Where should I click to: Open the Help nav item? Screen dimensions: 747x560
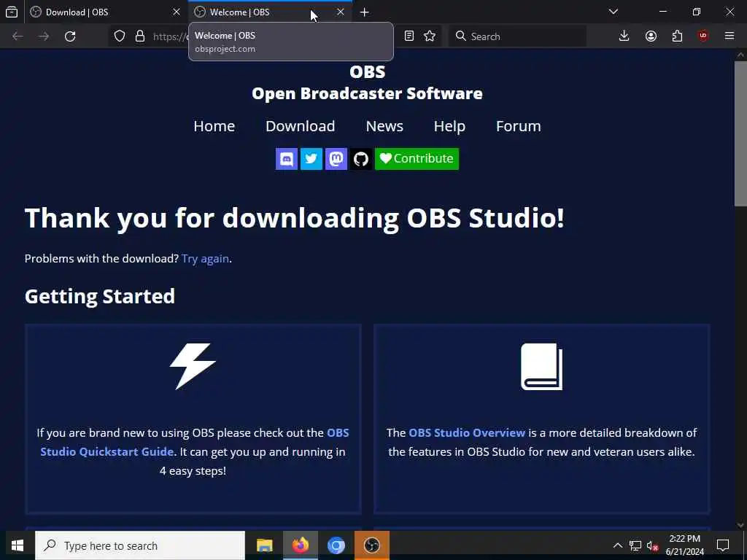tap(449, 126)
